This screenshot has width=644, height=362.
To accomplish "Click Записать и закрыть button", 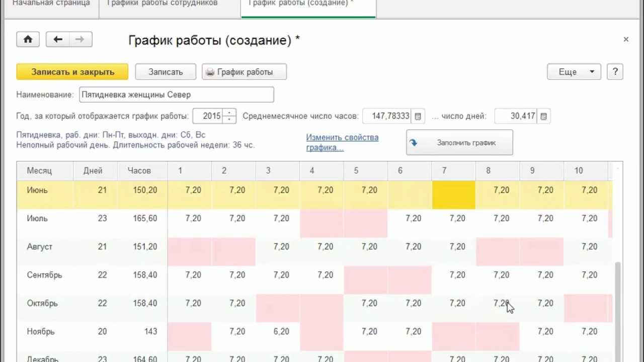I will tap(72, 72).
